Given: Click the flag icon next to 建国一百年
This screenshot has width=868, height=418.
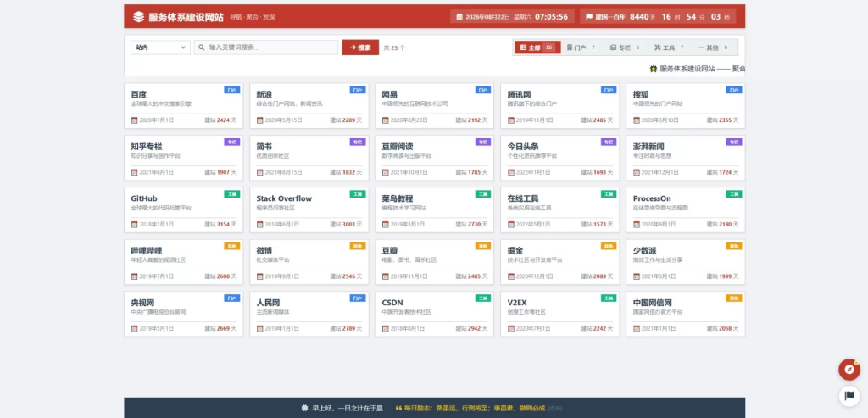Looking at the screenshot, I should (589, 17).
